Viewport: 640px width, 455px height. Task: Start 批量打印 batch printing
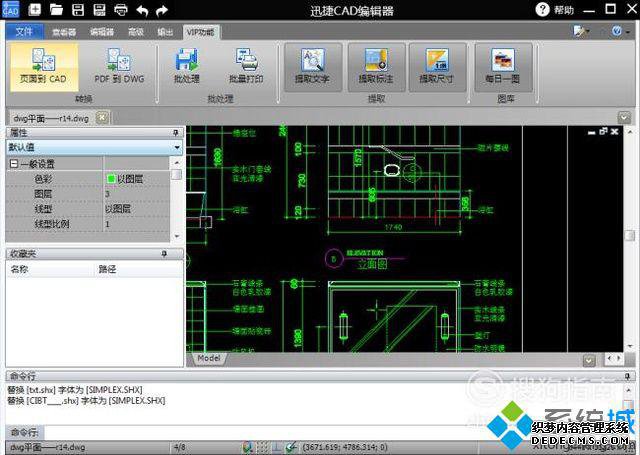click(246, 67)
